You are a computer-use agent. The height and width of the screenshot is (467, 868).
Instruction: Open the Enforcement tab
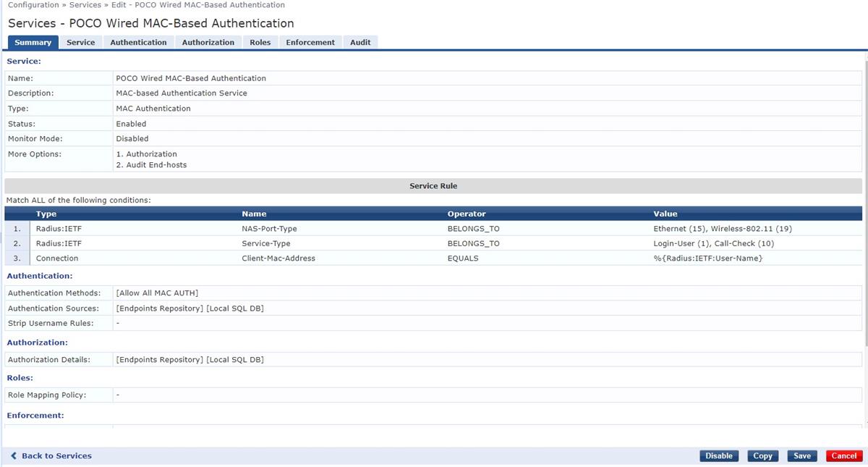(x=310, y=42)
